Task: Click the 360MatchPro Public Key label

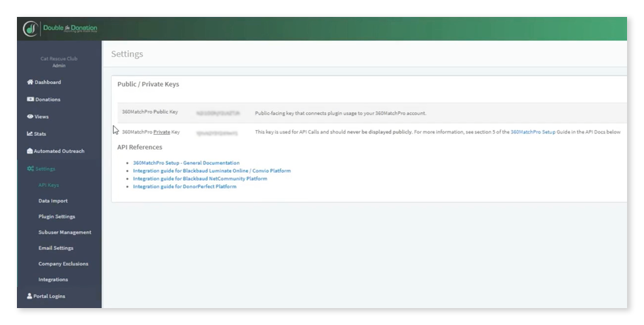Action: click(x=150, y=112)
